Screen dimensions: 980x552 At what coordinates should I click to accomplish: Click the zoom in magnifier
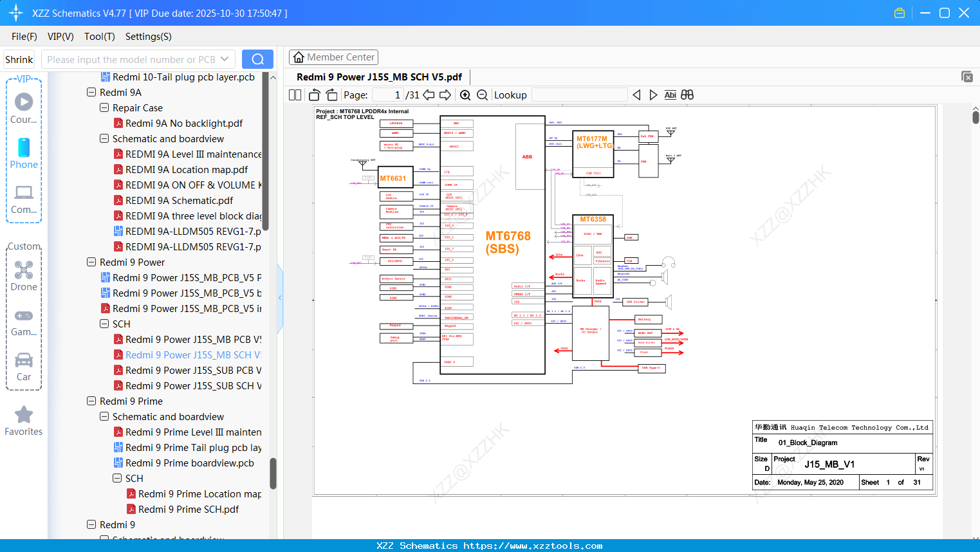click(465, 95)
